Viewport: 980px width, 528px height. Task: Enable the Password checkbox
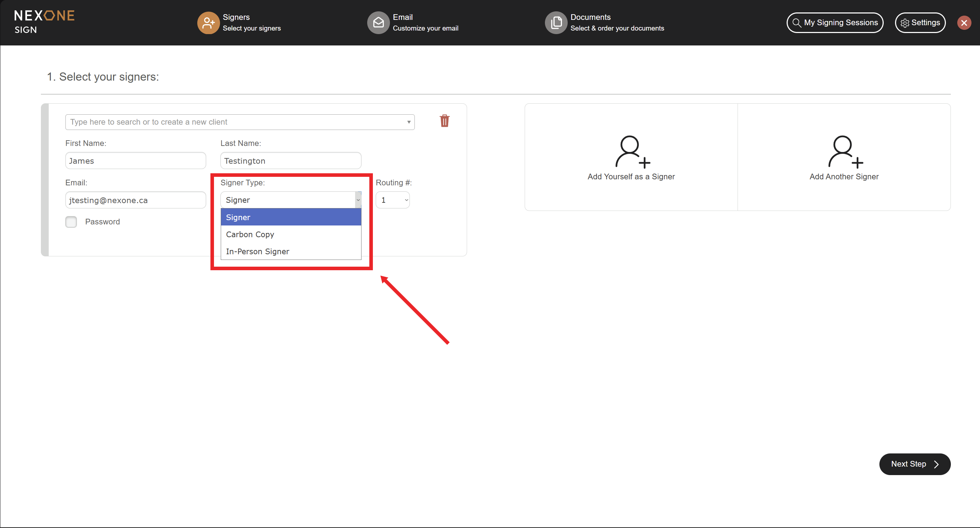pos(71,222)
